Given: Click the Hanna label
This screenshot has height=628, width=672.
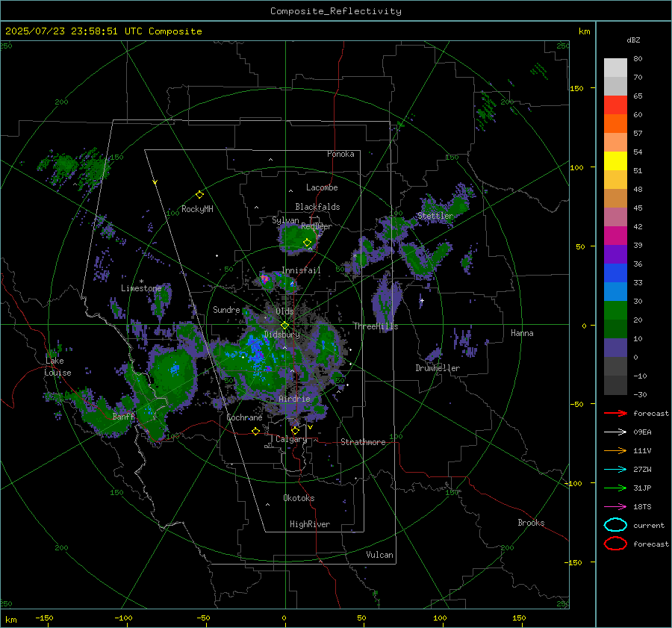Looking at the screenshot, I should (522, 333).
